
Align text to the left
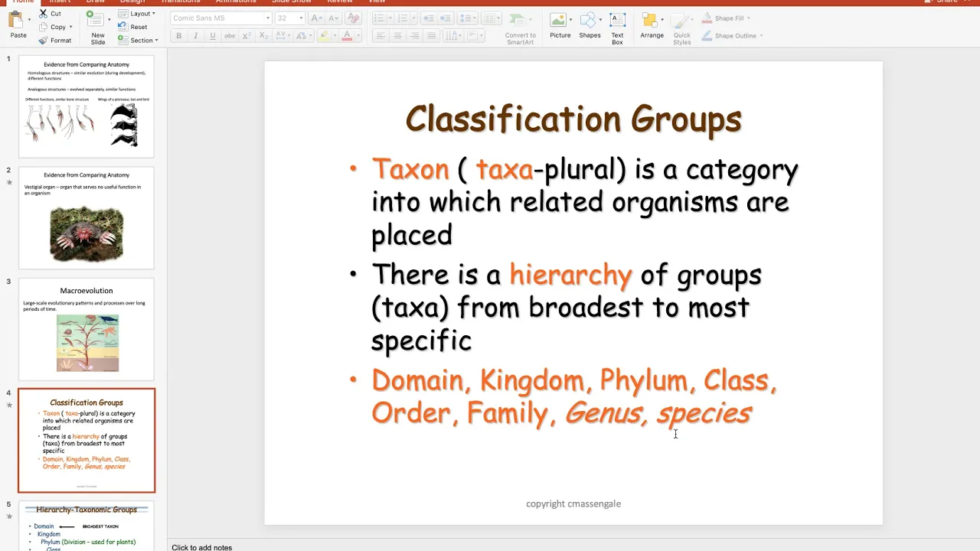[x=381, y=36]
